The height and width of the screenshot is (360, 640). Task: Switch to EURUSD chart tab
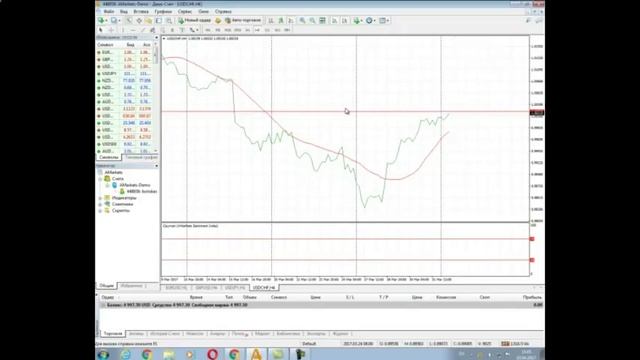pos(176,288)
